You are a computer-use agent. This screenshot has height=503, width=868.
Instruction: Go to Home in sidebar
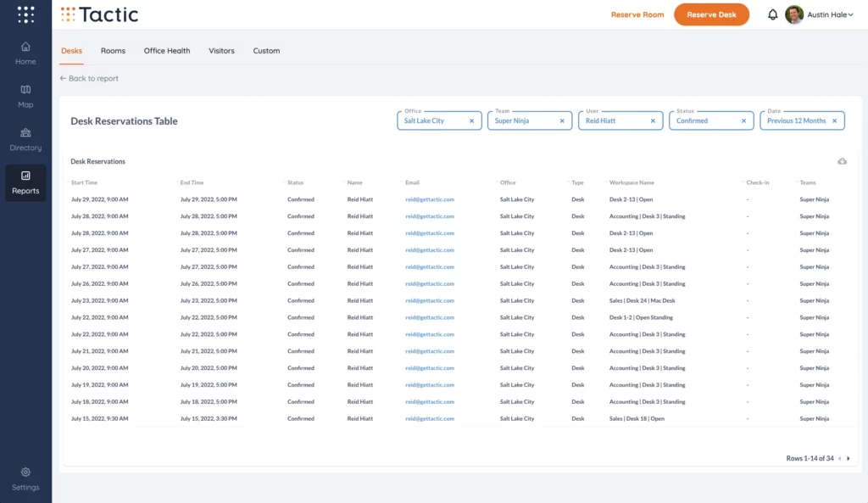pyautogui.click(x=25, y=53)
